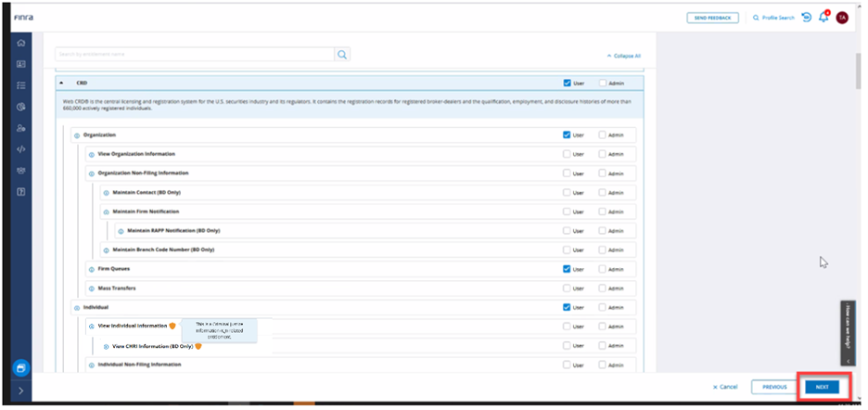This screenshot has width=868, height=410.
Task: Expand sidebar using bottom chevron arrow
Action: tap(20, 392)
